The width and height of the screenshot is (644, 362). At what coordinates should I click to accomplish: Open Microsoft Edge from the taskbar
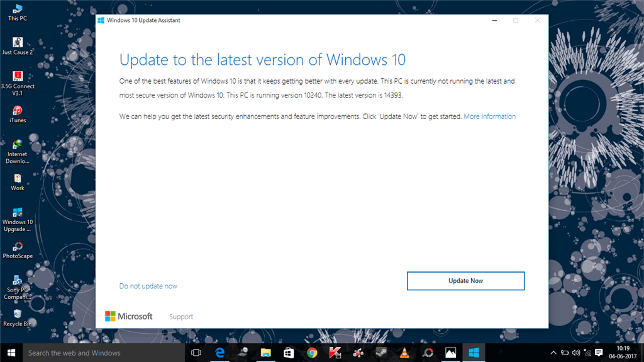220,353
